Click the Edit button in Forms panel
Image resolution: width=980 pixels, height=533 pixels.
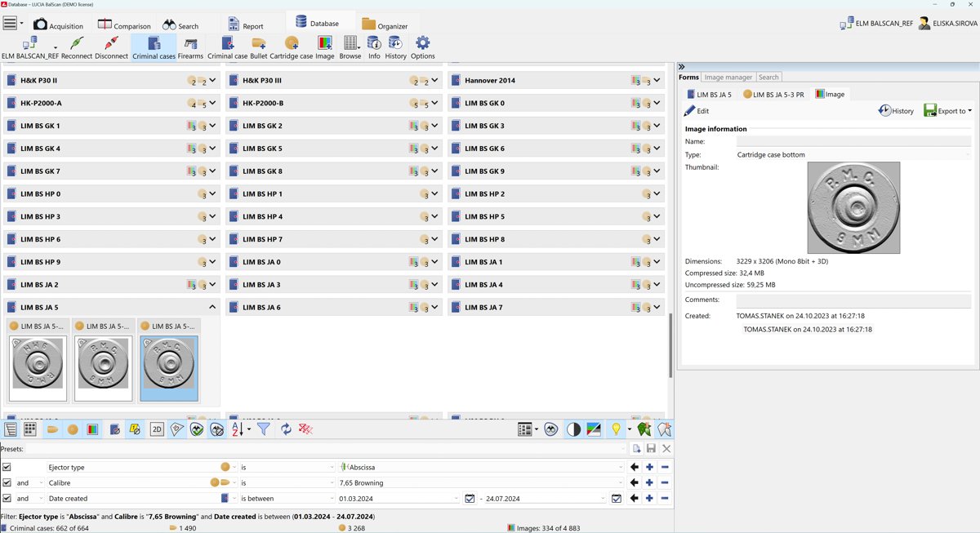pyautogui.click(x=697, y=111)
